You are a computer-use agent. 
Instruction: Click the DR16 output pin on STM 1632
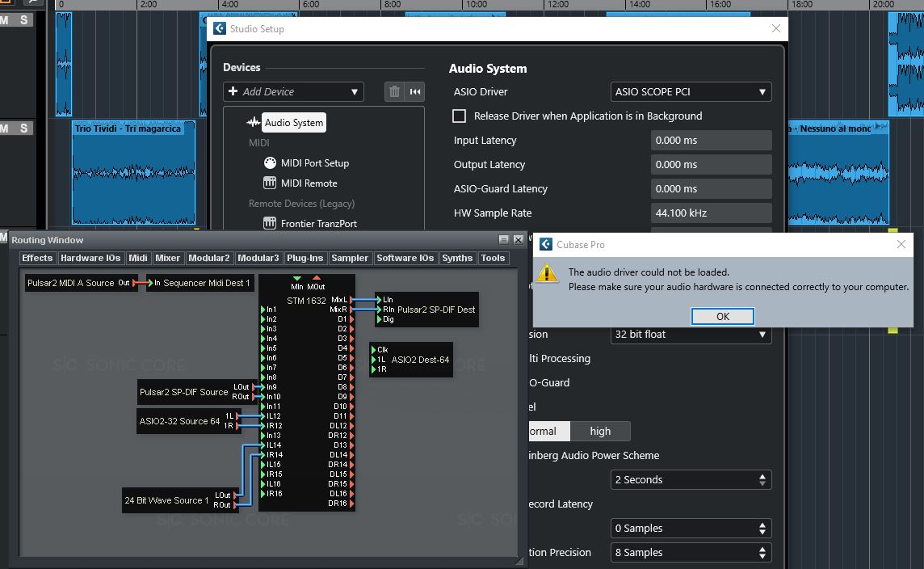(352, 504)
